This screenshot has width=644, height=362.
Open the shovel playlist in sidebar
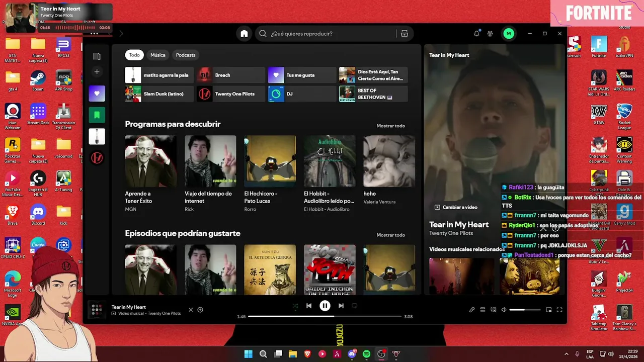point(97,136)
